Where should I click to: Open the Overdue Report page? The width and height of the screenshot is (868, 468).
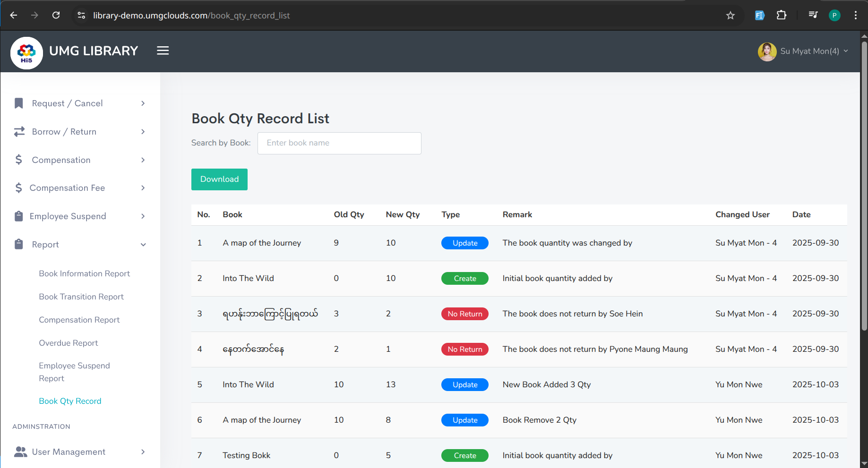(69, 343)
